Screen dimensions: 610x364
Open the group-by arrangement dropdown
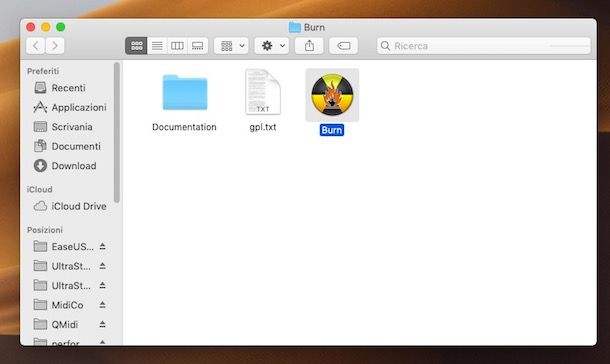[x=231, y=46]
